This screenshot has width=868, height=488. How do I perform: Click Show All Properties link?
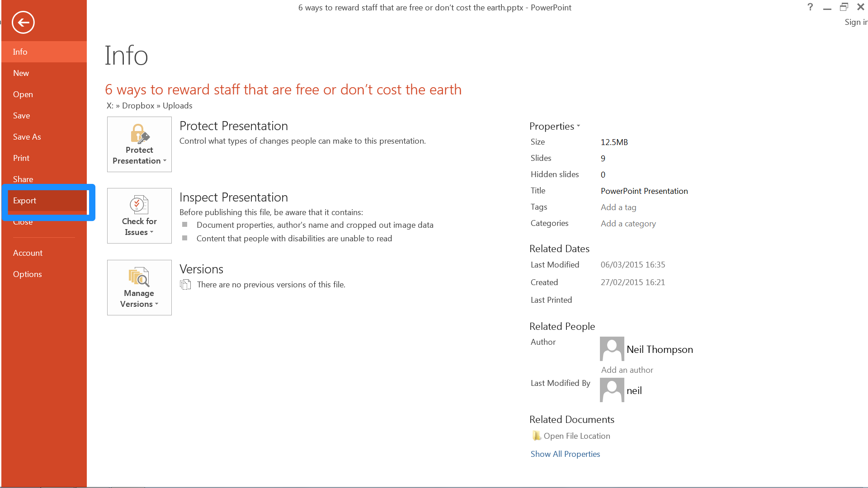[x=565, y=454]
